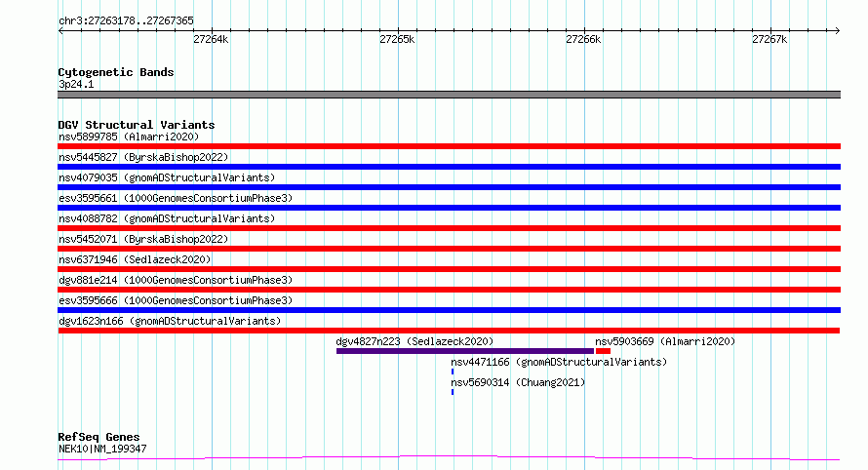Select the blue bar under nsv4079035
868x470 pixels.
[x=449, y=187]
